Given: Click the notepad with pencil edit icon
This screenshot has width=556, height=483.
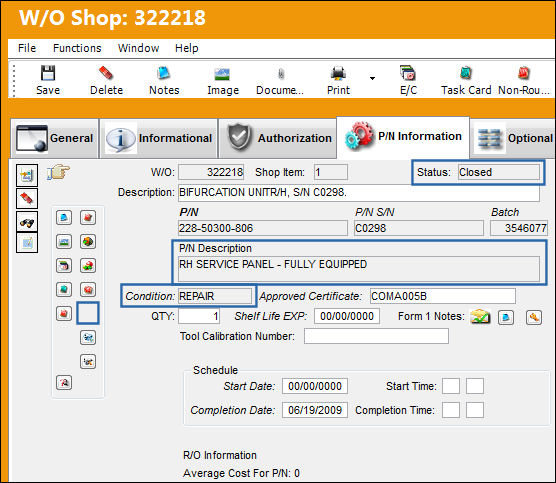Looking at the screenshot, I should tap(27, 243).
